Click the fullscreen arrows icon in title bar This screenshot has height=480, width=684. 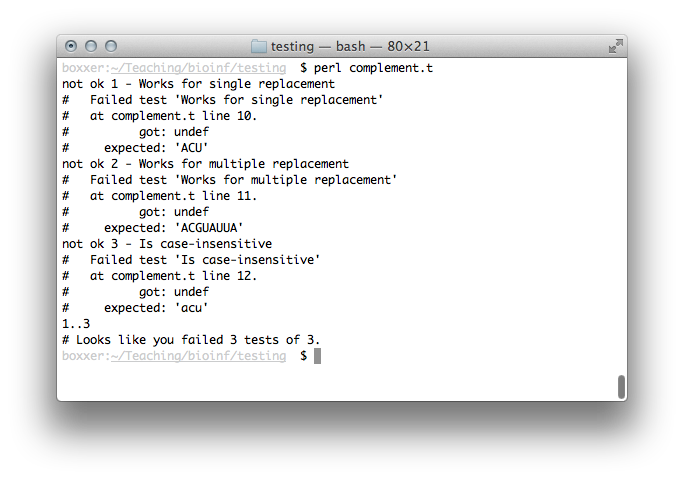click(x=616, y=46)
